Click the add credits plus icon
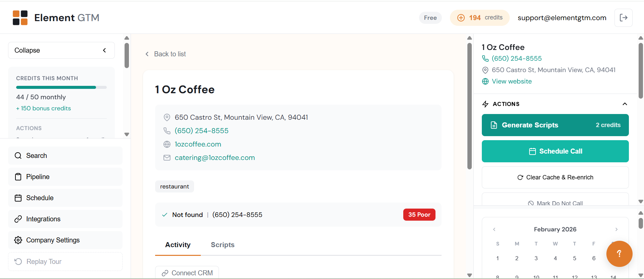Screen dimensions: 644x279 (x=461, y=18)
